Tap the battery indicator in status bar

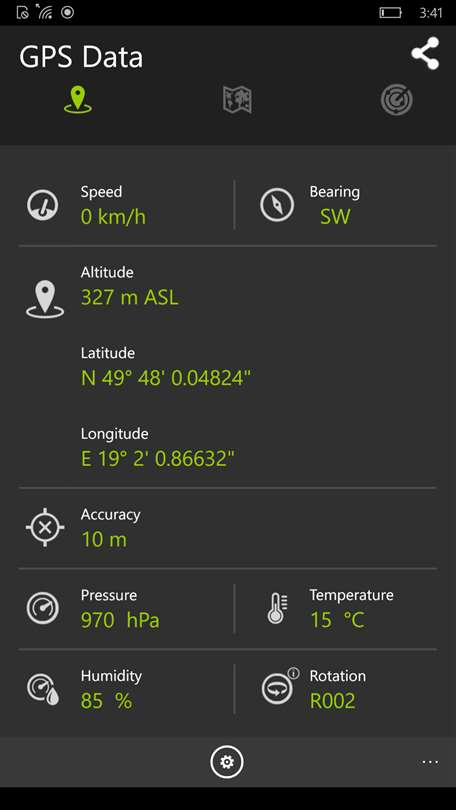pos(390,12)
